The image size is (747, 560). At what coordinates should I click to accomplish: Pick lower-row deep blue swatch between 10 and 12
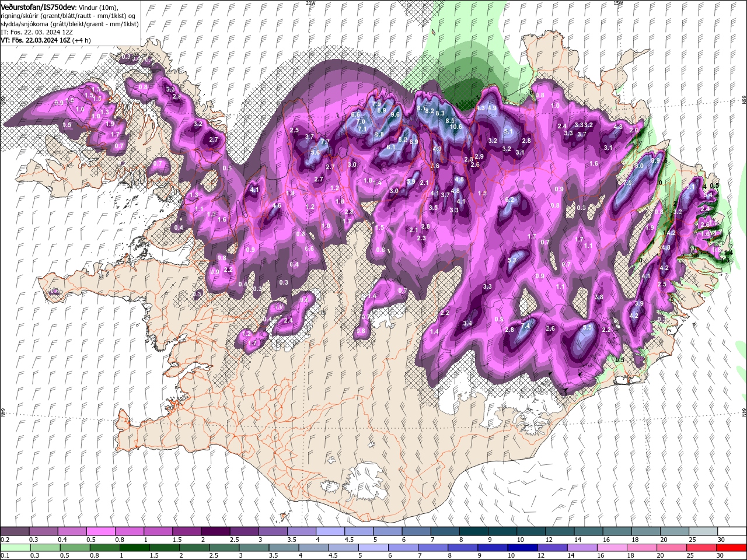(x=522, y=548)
